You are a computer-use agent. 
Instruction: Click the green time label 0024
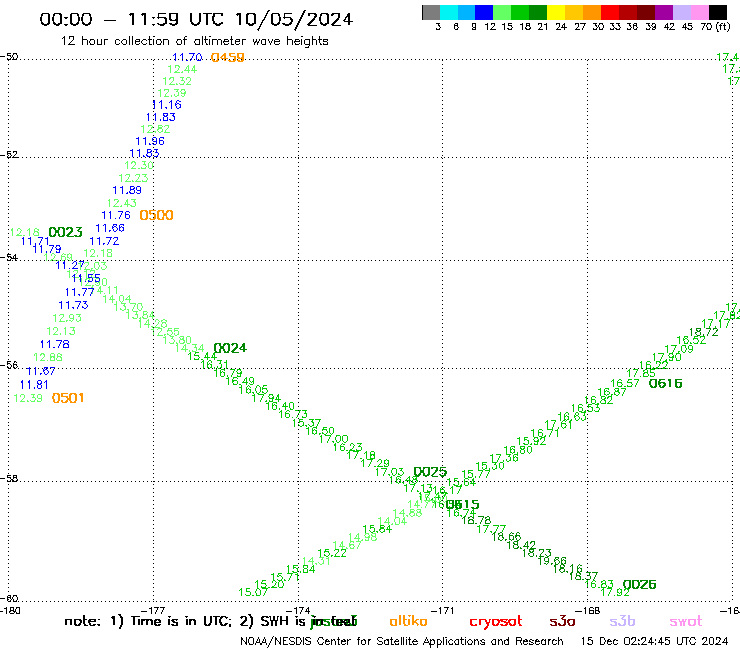coord(230,348)
